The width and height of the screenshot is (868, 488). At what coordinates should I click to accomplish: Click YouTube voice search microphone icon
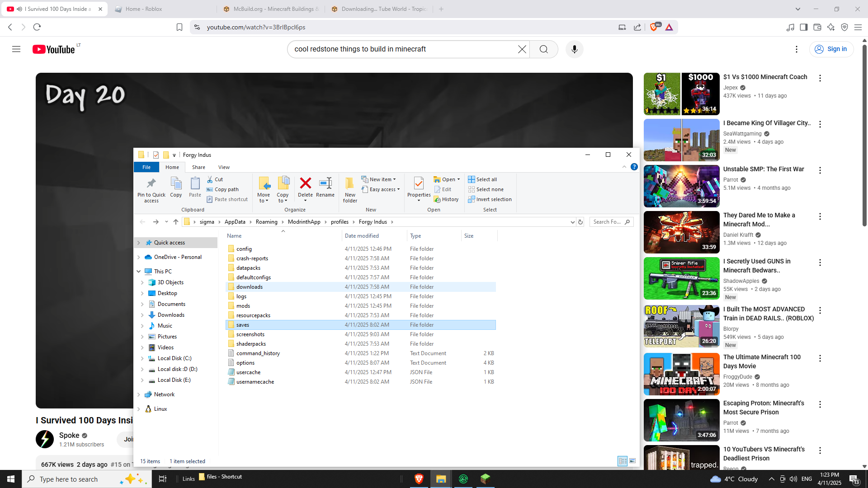click(574, 49)
